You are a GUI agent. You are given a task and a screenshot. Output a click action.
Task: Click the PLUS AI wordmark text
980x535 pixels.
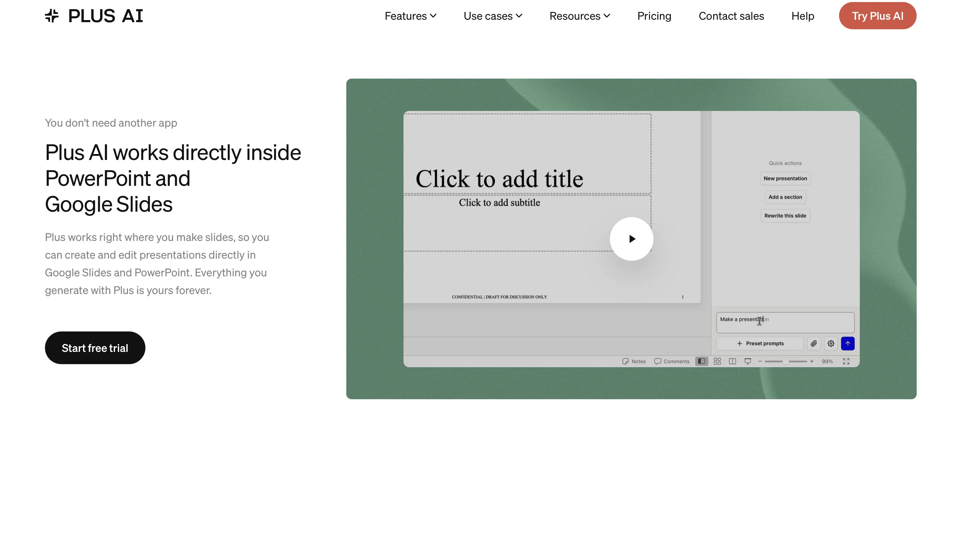(x=105, y=16)
